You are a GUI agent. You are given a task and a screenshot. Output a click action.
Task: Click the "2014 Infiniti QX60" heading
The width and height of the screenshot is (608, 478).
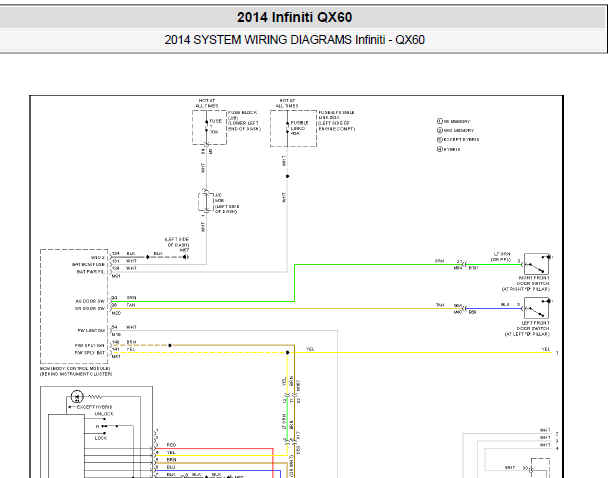pyautogui.click(x=294, y=17)
